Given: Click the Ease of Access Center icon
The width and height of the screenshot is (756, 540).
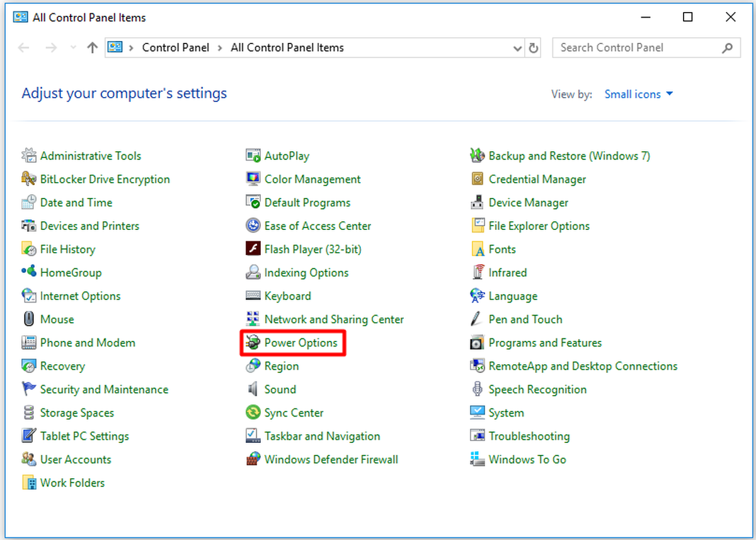Looking at the screenshot, I should 253,226.
